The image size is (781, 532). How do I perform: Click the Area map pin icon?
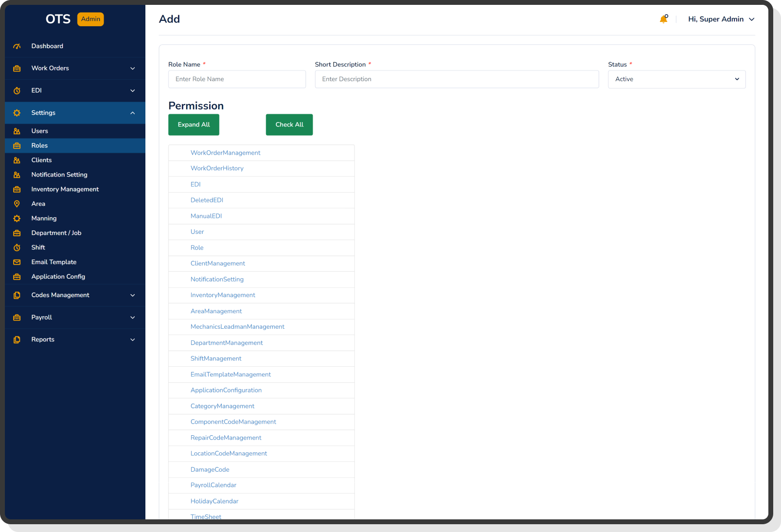click(17, 203)
